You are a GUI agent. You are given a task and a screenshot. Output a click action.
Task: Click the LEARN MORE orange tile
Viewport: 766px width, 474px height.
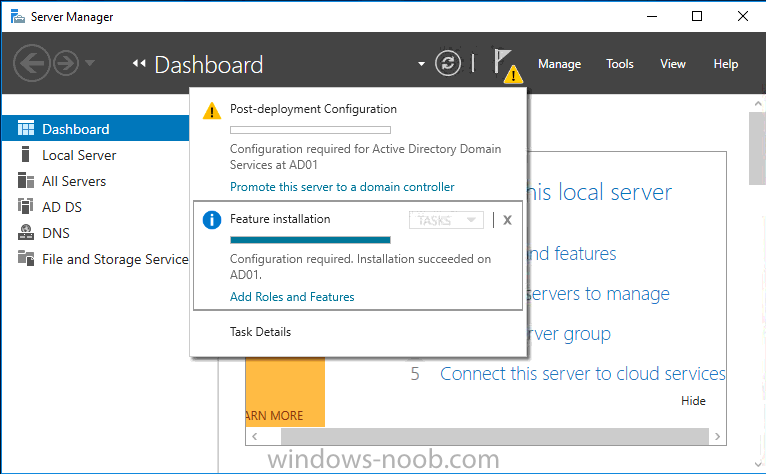click(x=285, y=392)
